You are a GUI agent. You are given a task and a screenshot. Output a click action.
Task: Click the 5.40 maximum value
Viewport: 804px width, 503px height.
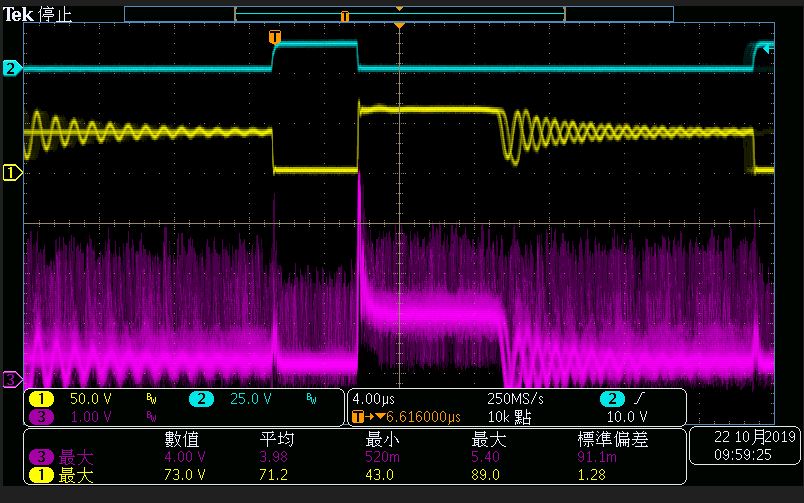pyautogui.click(x=485, y=456)
